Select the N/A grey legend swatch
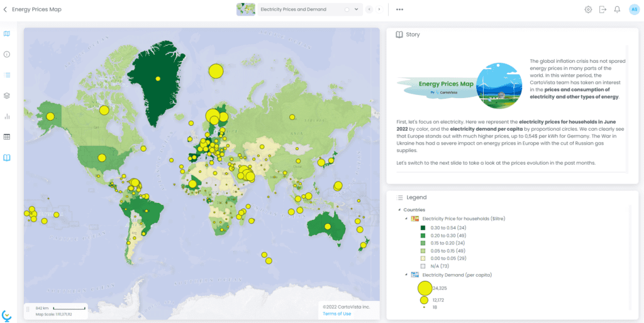Viewport: 644px width, 323px height. pos(423,266)
